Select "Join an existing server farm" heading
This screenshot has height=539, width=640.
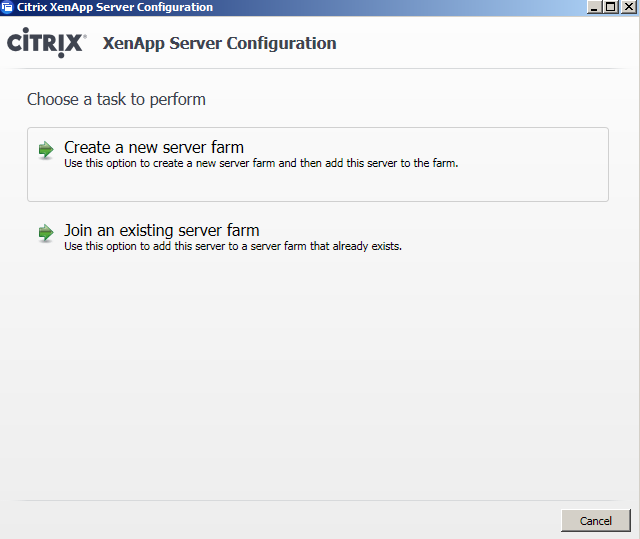(x=162, y=231)
